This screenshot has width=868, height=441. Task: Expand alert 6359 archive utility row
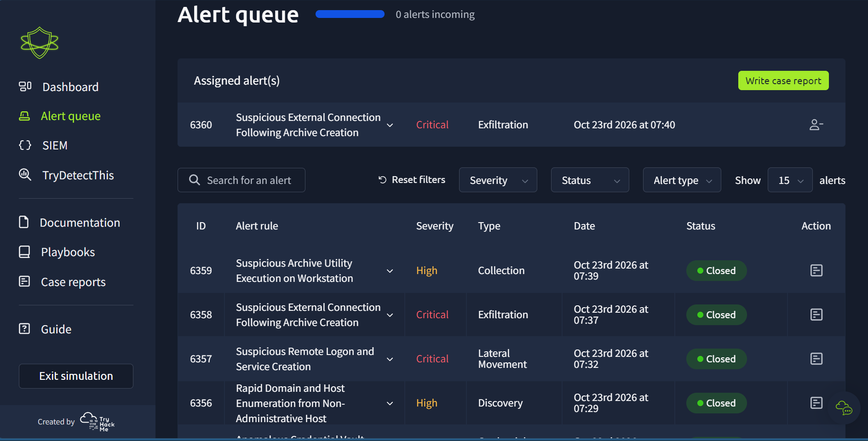pyautogui.click(x=390, y=271)
